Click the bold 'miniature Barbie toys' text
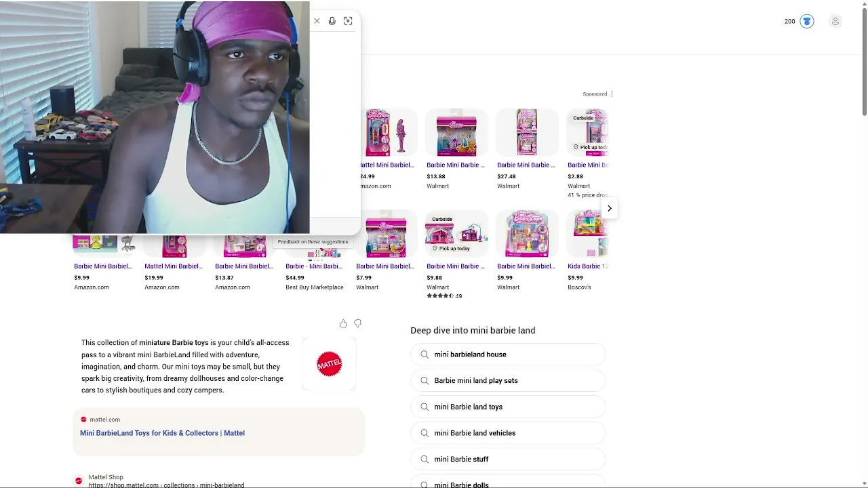The height and width of the screenshot is (488, 868). click(x=174, y=343)
